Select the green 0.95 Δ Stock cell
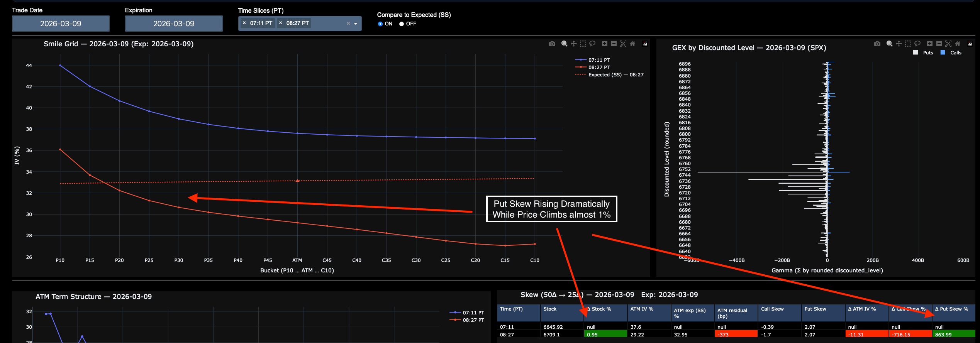This screenshot has height=343, width=980. coord(605,335)
